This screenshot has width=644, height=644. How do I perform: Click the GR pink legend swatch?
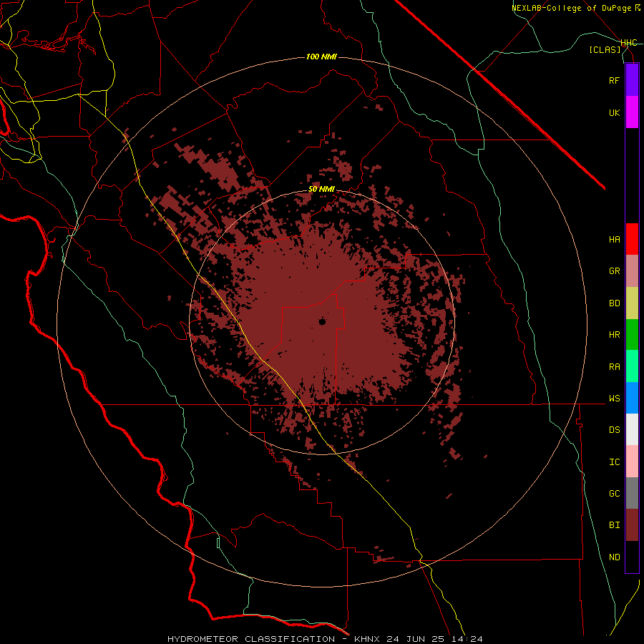(632, 271)
